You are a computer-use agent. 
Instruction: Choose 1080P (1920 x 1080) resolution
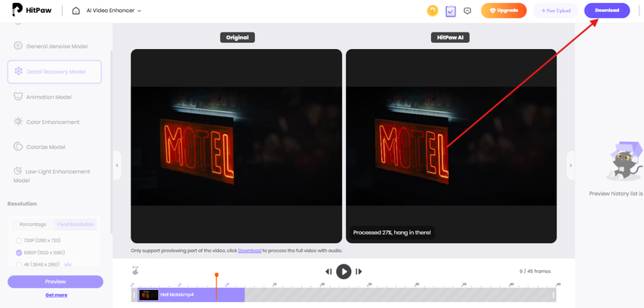tap(40, 253)
